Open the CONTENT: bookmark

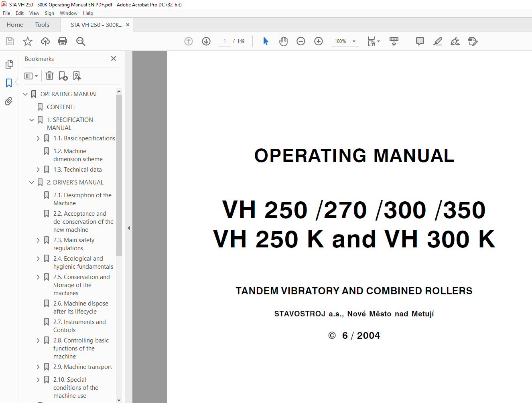(x=61, y=107)
